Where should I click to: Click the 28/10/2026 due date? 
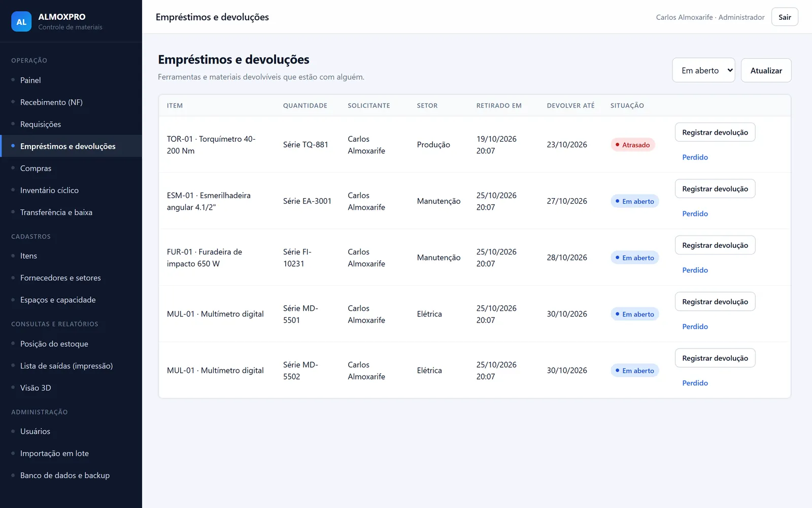click(567, 258)
